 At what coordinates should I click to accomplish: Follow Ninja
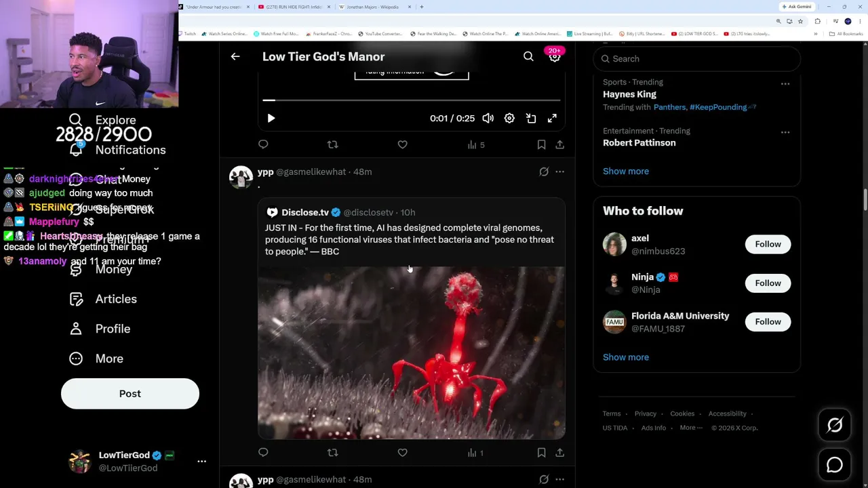(768, 283)
